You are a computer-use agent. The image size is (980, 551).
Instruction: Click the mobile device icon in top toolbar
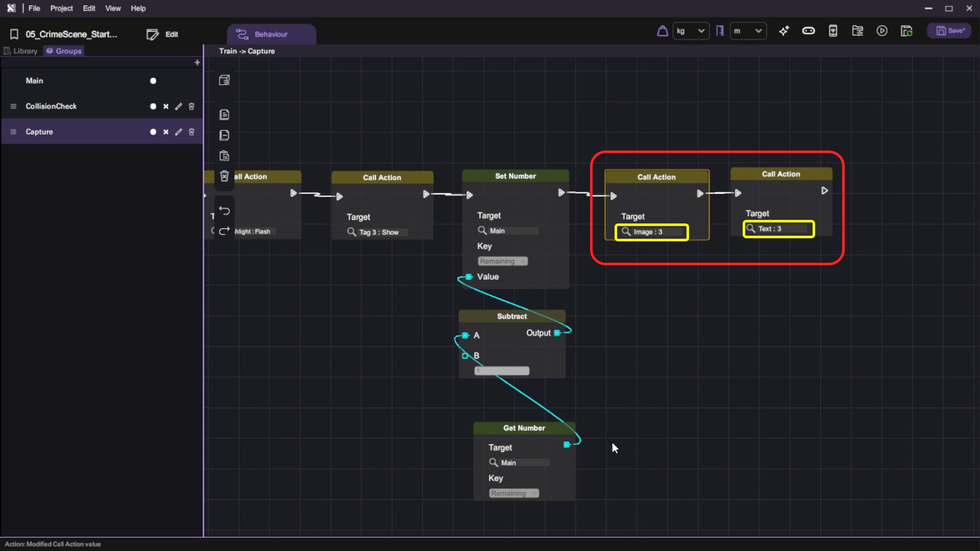pyautogui.click(x=832, y=31)
